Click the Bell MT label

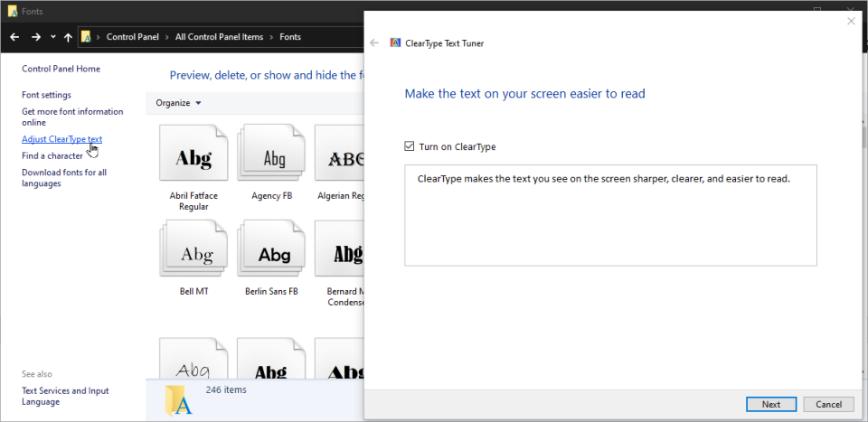(194, 291)
